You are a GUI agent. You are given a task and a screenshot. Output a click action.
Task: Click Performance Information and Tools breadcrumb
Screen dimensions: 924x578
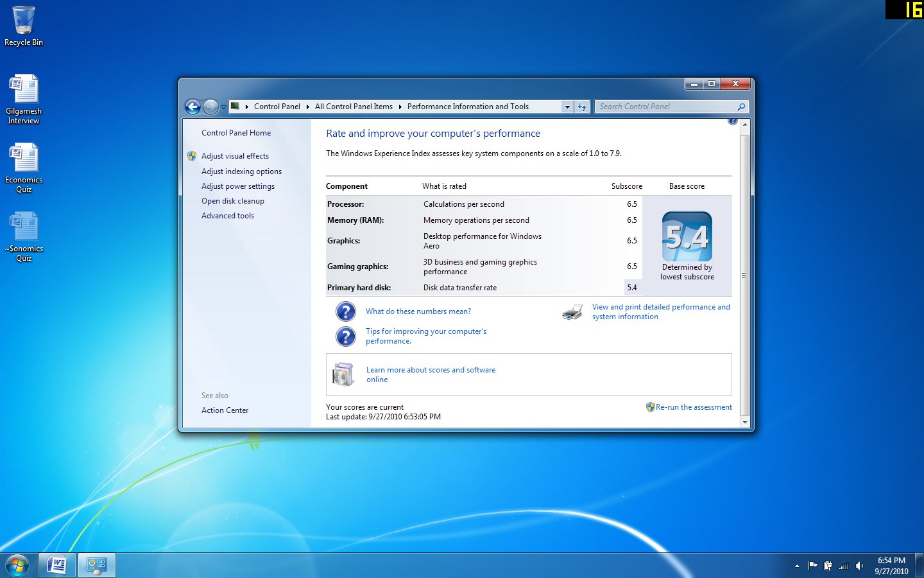coord(468,107)
